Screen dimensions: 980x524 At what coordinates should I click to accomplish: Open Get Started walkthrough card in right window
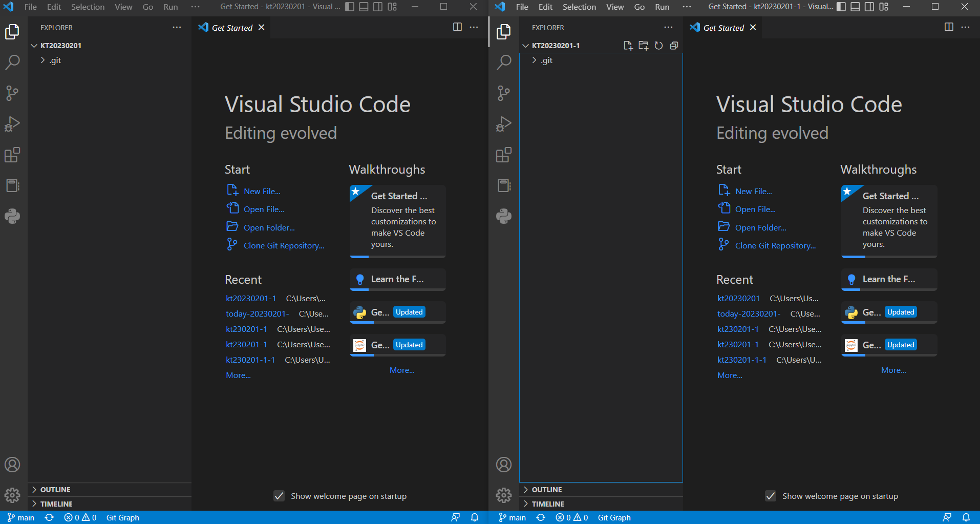[889, 221]
